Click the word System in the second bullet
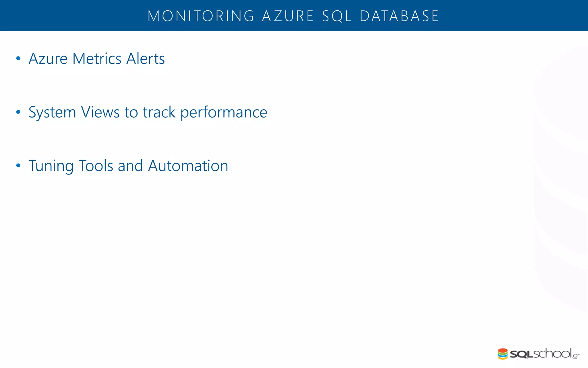This screenshot has width=588, height=368. [x=52, y=112]
